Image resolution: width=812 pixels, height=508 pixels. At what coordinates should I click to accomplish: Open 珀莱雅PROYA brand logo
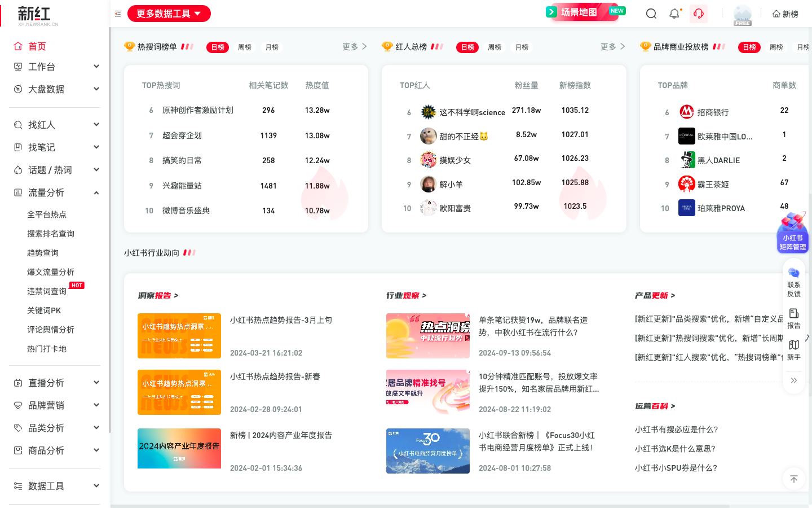coord(687,208)
